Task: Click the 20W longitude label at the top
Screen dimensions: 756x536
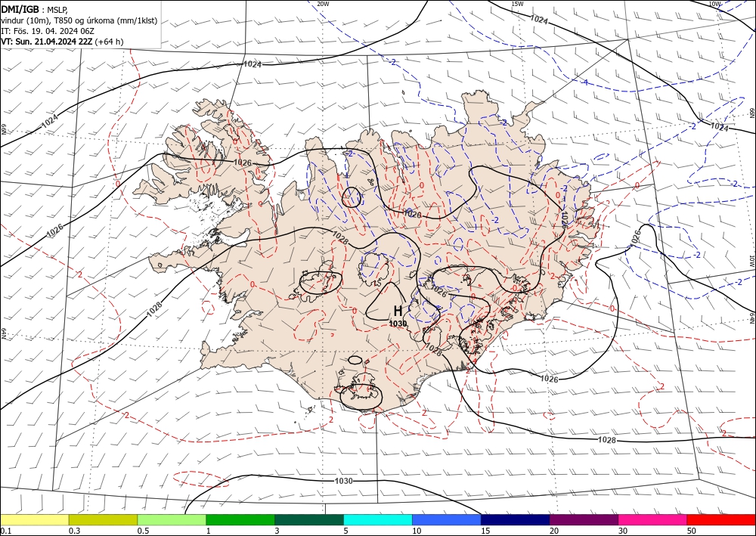Action: (324, 4)
